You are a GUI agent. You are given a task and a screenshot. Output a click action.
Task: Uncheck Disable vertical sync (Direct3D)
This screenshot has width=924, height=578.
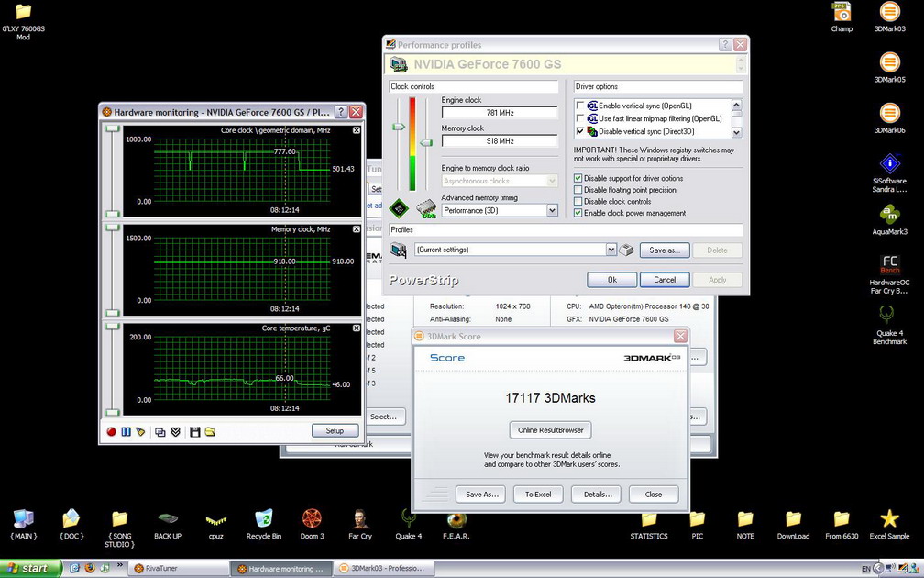(x=580, y=131)
